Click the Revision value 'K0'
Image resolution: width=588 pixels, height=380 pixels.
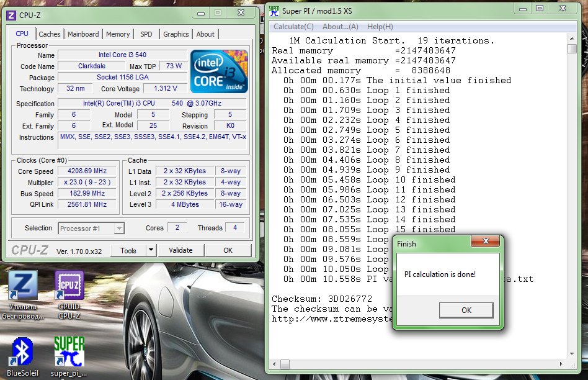[x=230, y=126]
